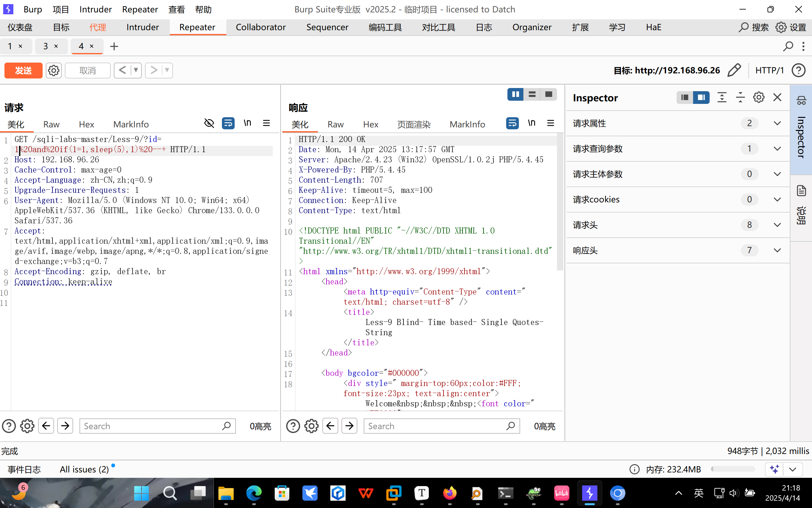Open Firefox from the taskbar
This screenshot has width=812, height=508.
click(450, 493)
